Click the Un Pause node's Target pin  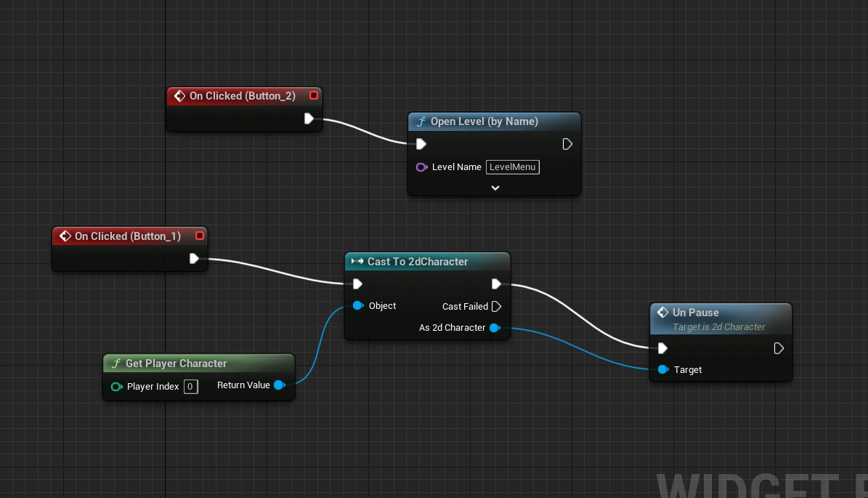(662, 370)
